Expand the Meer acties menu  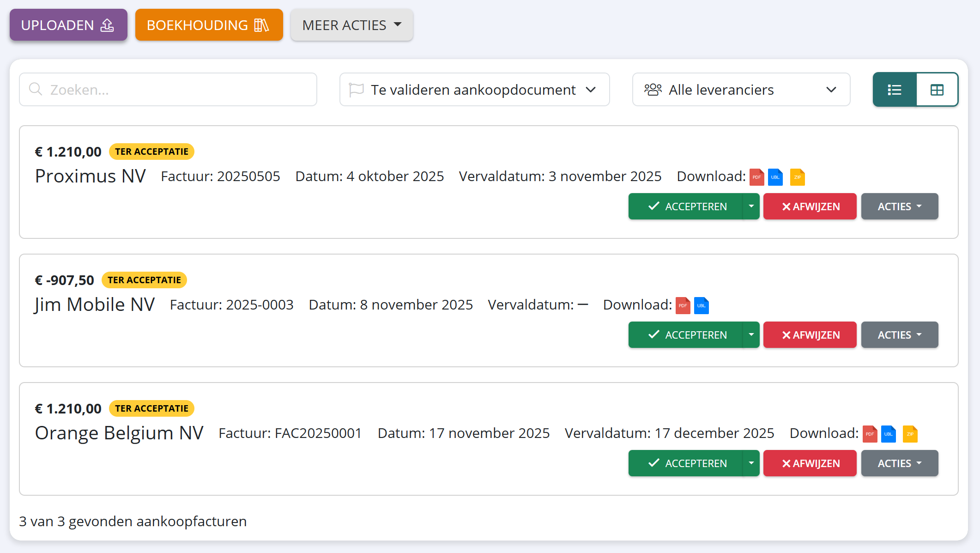click(351, 25)
